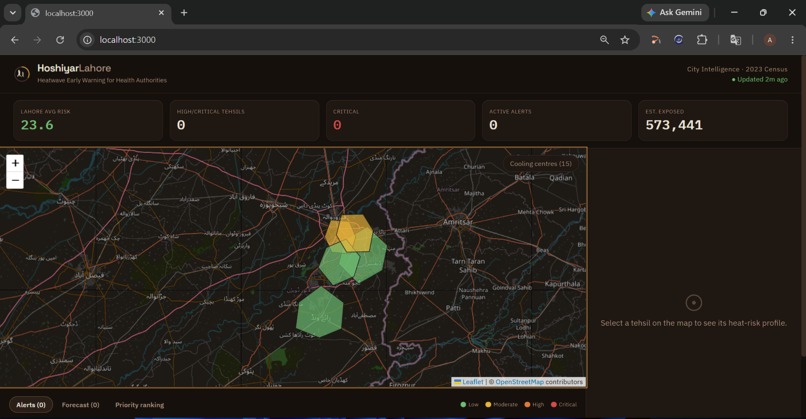Reload the localhost page
This screenshot has width=806, height=419.
click(x=60, y=40)
